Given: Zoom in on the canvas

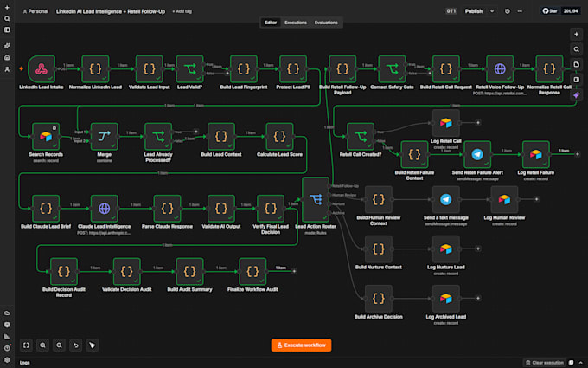Looking at the screenshot, I should point(42,345).
